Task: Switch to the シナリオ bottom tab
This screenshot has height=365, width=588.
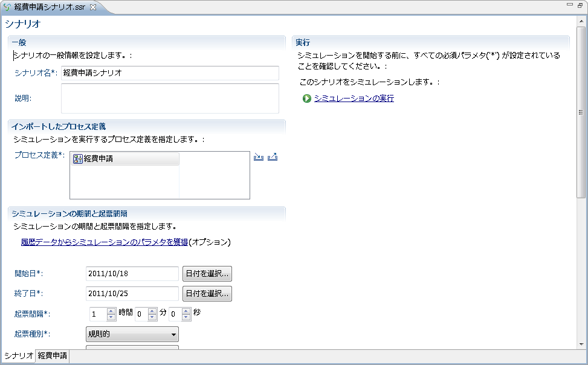Action: 18,355
